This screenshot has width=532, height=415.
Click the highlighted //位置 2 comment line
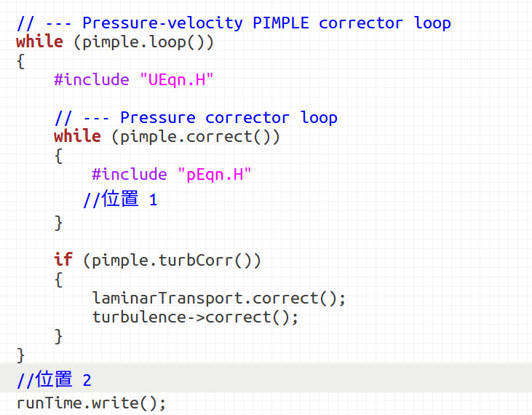[266, 379]
